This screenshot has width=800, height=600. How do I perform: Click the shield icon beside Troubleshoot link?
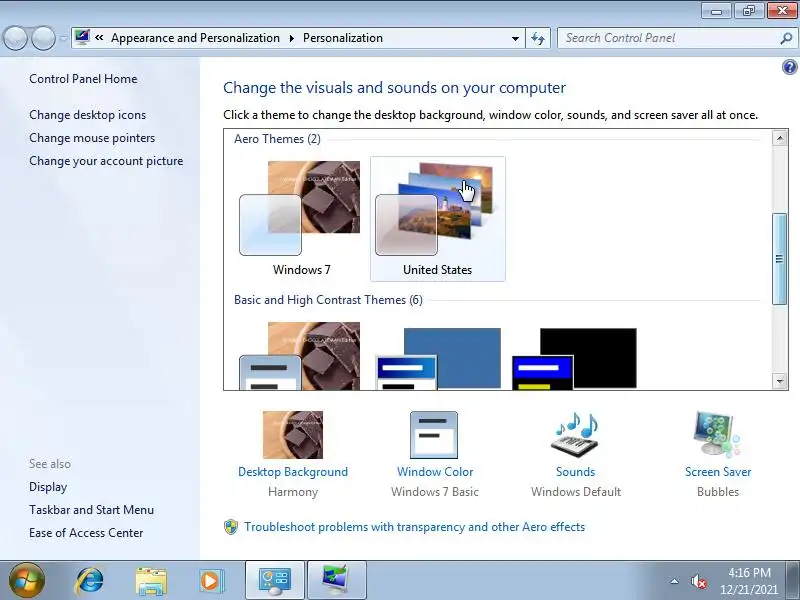click(231, 527)
